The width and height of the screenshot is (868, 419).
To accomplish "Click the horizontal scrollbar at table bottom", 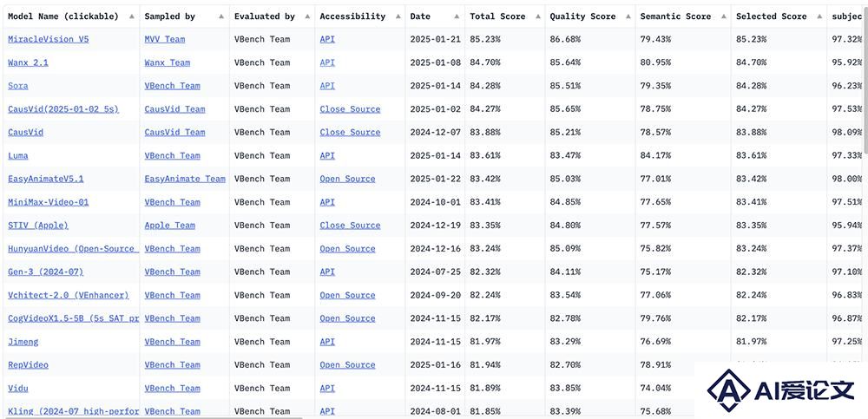I will [x=152, y=417].
